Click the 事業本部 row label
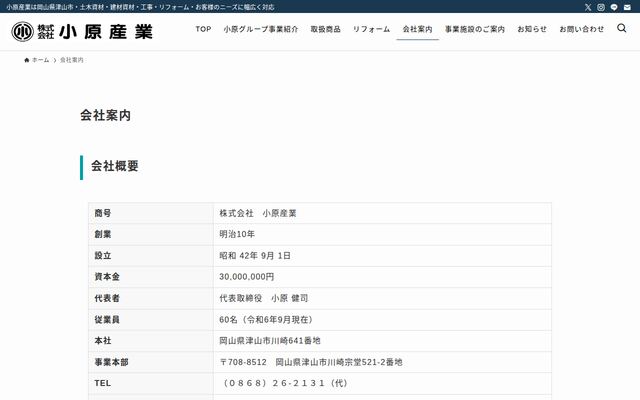Viewport: 640px width, 400px height. point(111,362)
